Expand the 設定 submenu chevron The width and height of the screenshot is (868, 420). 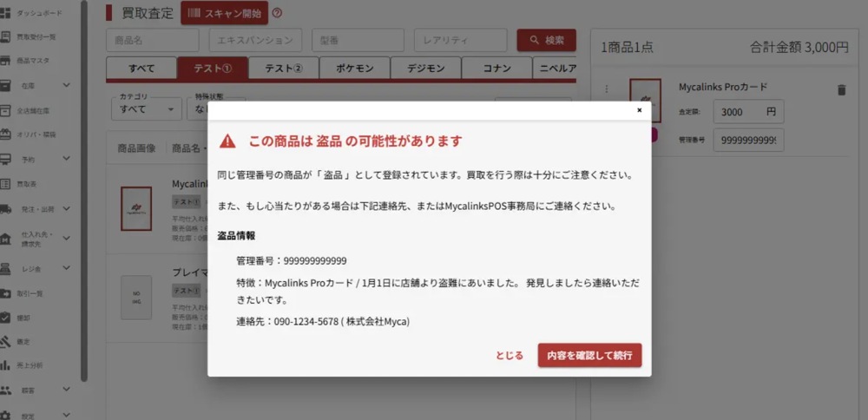pos(67,415)
